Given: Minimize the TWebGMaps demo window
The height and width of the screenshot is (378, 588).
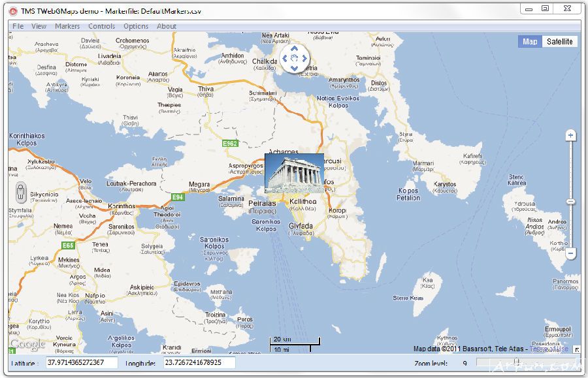Looking at the screenshot, I should 529,9.
